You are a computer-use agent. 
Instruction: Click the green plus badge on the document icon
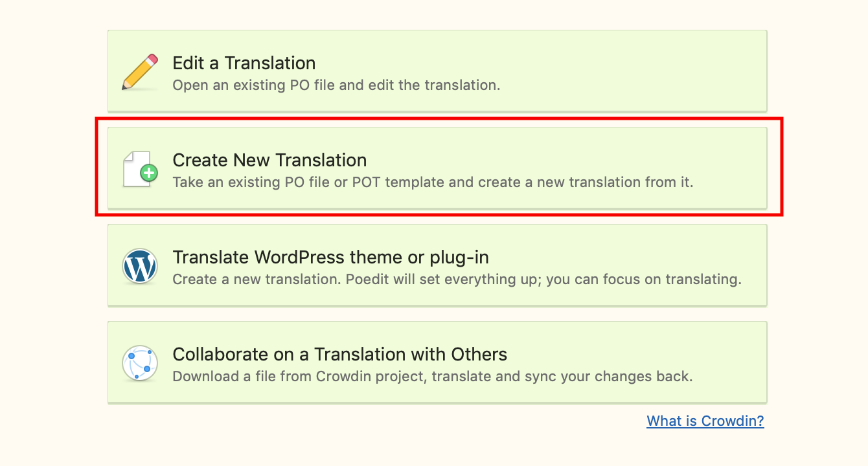click(149, 173)
